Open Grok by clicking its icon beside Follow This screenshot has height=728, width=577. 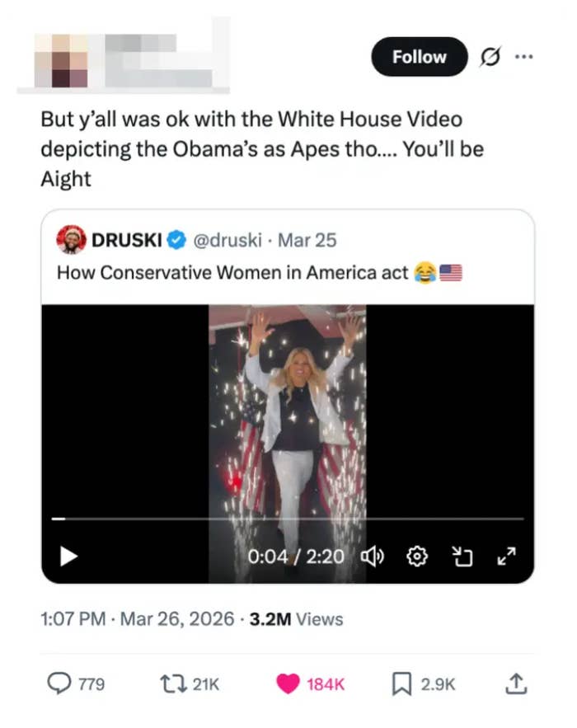coord(490,57)
